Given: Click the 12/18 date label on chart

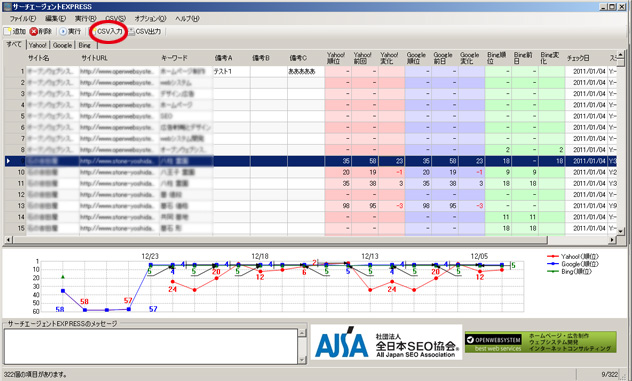Looking at the screenshot, I should tap(260, 256).
